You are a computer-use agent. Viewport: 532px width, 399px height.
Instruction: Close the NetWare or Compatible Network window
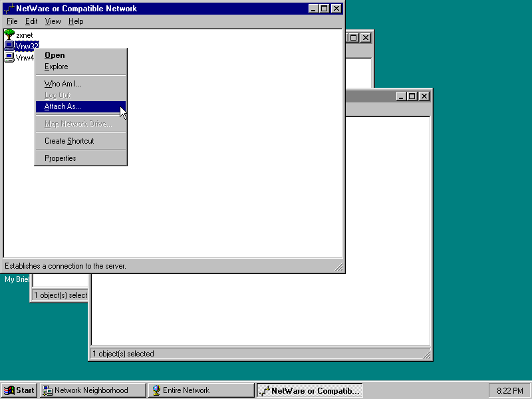pos(336,9)
